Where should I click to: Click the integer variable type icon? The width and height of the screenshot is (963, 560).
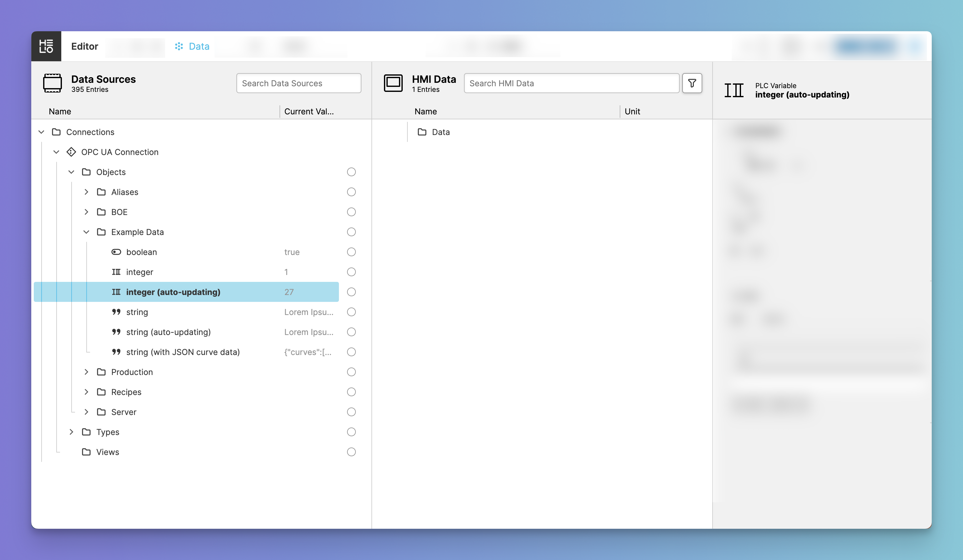[116, 272]
